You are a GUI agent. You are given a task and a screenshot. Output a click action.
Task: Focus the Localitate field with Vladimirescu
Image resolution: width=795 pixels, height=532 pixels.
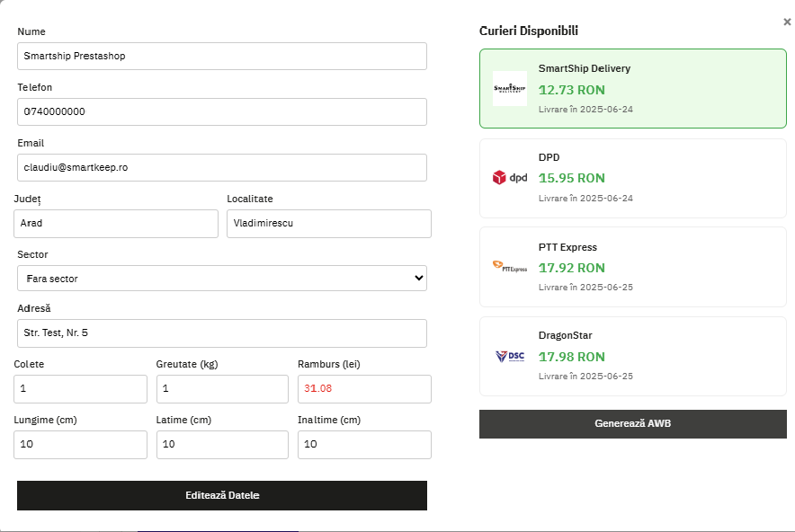[x=328, y=224]
